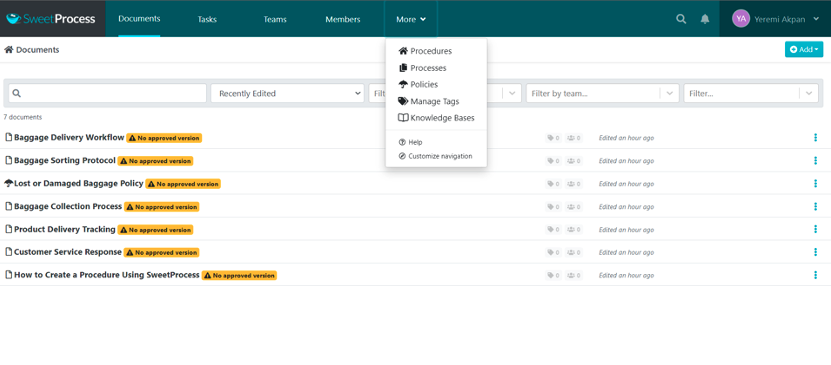The image size is (831, 365).
Task: Click the document icon of Customer Service Response
Action: [x=8, y=252]
